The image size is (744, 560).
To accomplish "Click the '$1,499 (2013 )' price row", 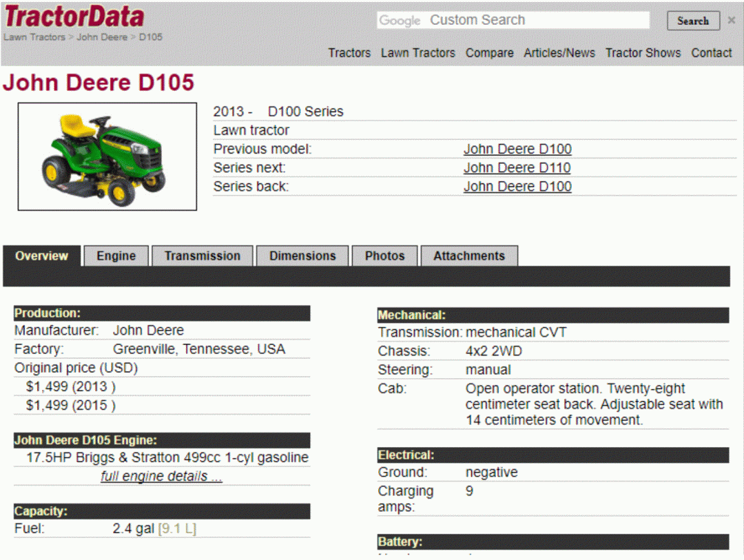I will click(71, 387).
